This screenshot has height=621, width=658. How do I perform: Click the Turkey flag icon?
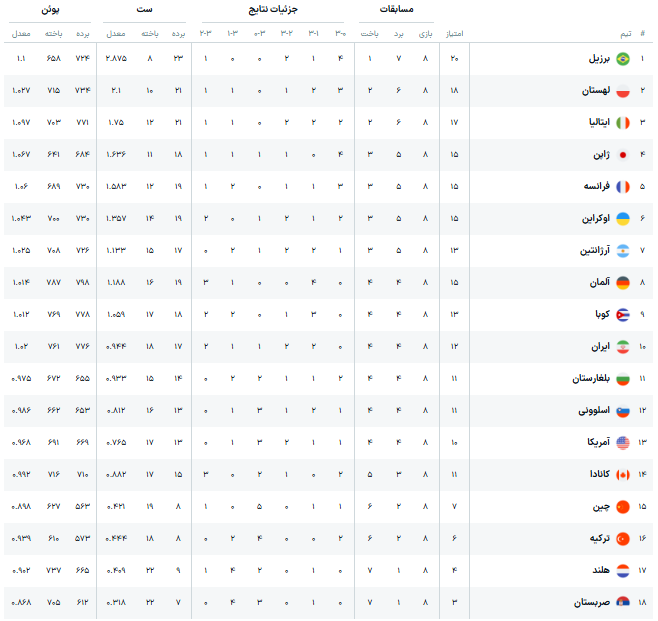[622, 539]
